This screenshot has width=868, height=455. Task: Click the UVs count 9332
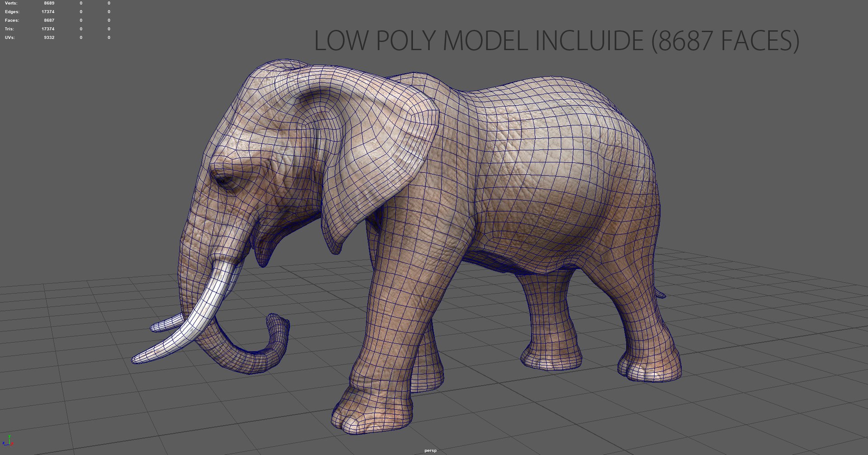pos(49,38)
